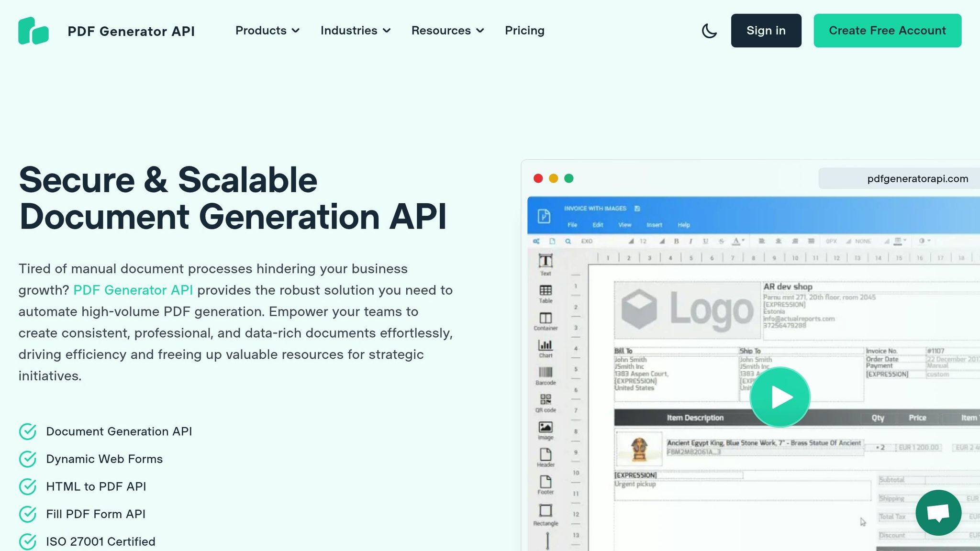980x551 pixels.
Task: Click the "Bill To" label in invoice
Action: pos(623,351)
